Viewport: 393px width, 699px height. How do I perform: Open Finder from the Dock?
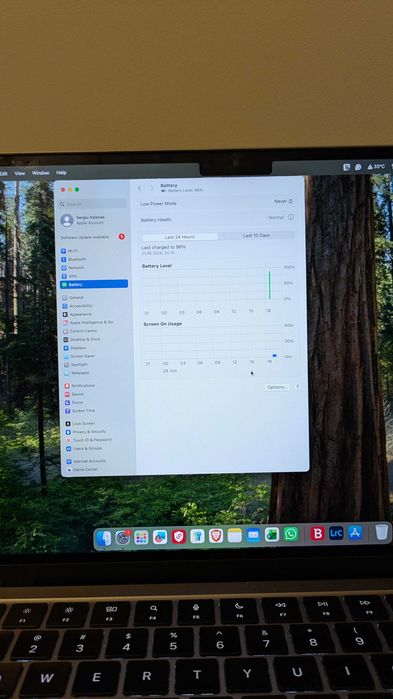104,538
